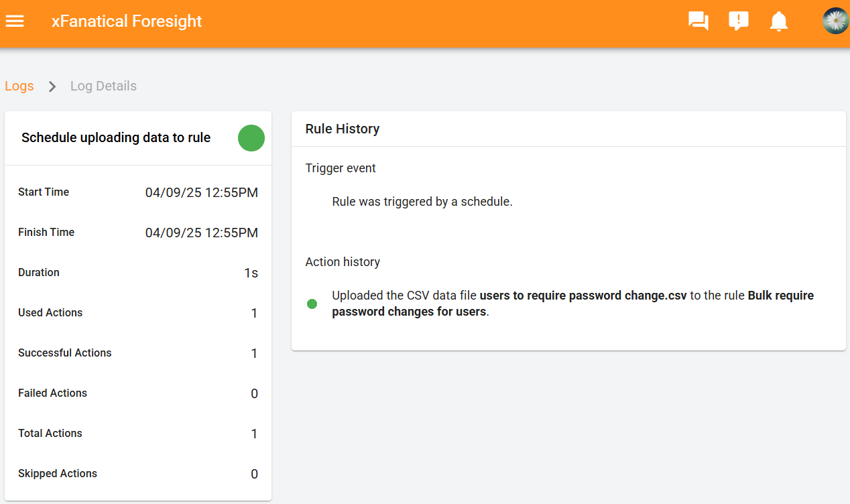The width and height of the screenshot is (850, 504).
Task: Open the chat messages icon
Action: (x=699, y=21)
